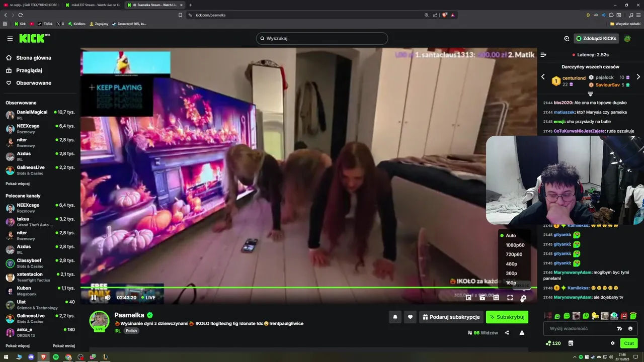Switch to the mikeL337 Stream browser tab
This screenshot has width=644, height=362.
tap(93, 5)
